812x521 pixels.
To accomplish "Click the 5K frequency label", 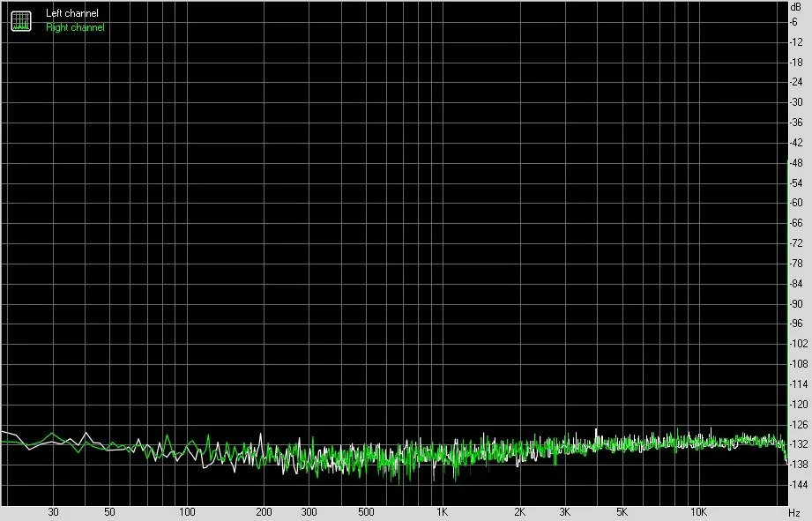I will 622,511.
